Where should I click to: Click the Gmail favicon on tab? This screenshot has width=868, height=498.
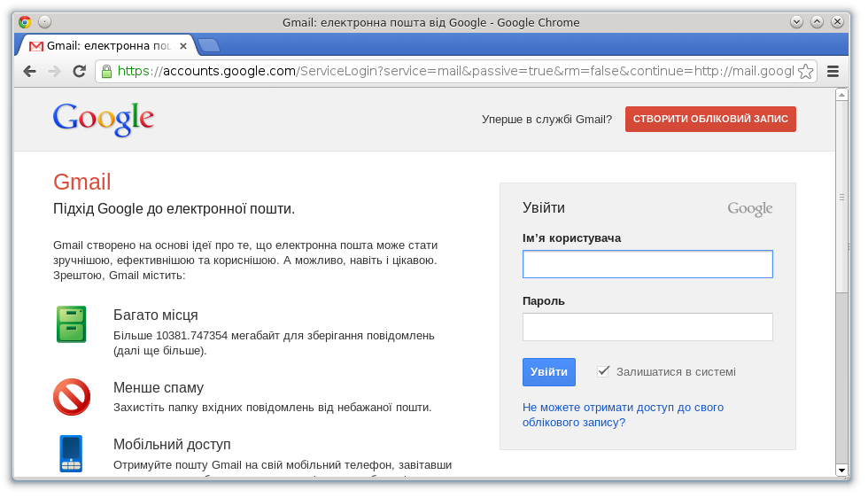click(36, 46)
